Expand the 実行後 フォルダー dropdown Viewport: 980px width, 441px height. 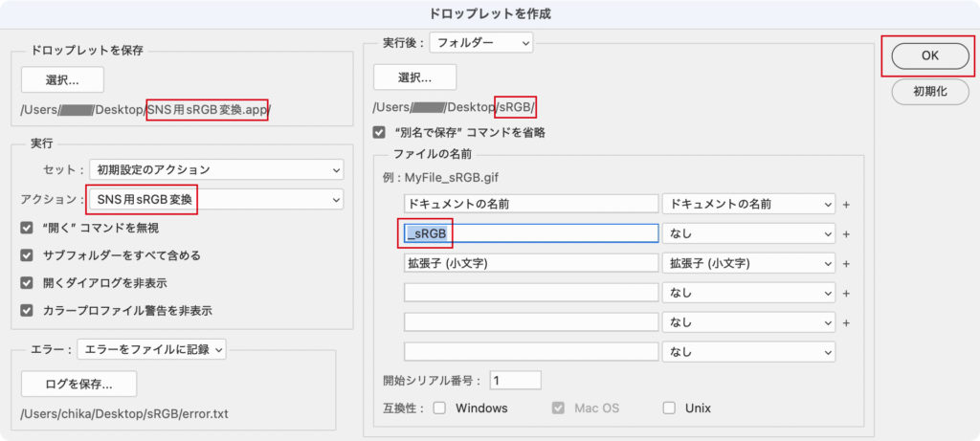480,42
